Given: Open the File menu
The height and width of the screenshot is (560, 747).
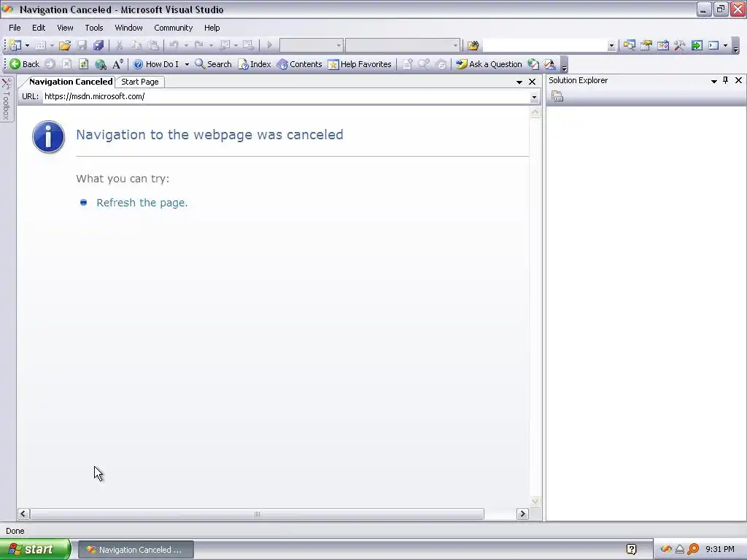Looking at the screenshot, I should pyautogui.click(x=15, y=28).
